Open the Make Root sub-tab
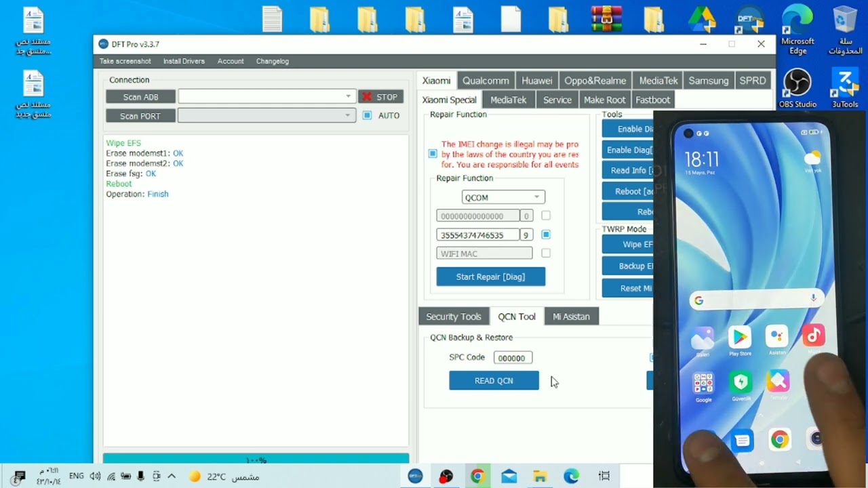868x488 pixels. pos(605,100)
